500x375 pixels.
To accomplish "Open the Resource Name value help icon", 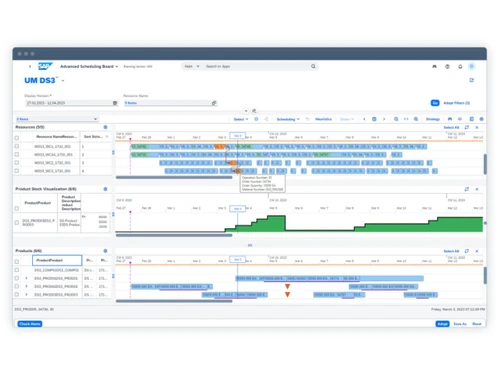I will coord(214,103).
